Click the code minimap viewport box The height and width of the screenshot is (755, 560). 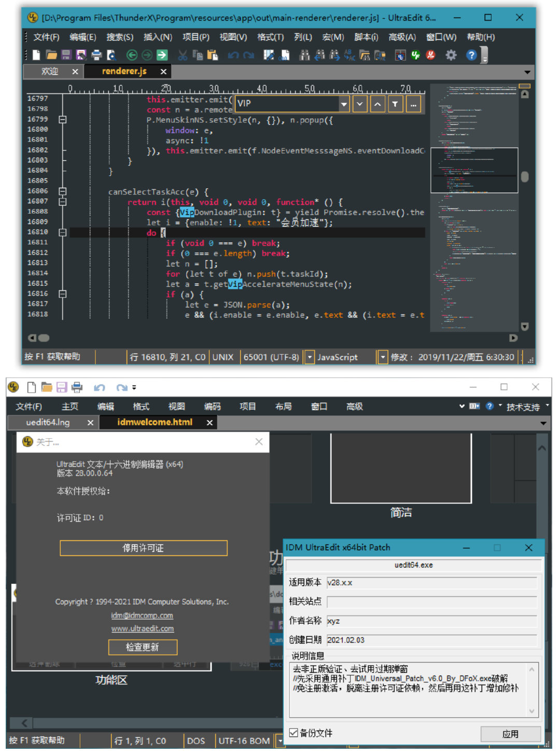tap(474, 170)
